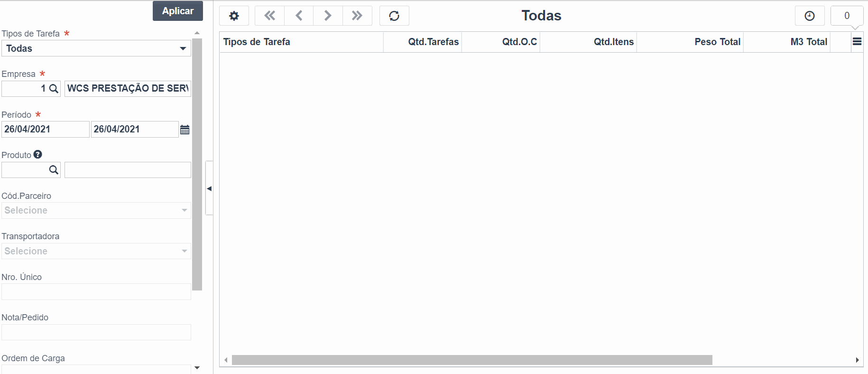The width and height of the screenshot is (868, 374).
Task: Open the clock auto-refresh icon
Action: [x=810, y=16]
